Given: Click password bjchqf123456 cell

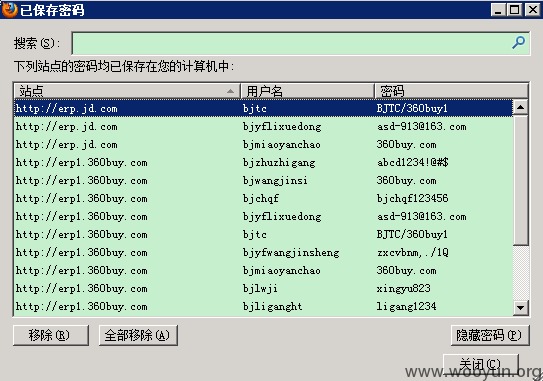Looking at the screenshot, I should tap(412, 198).
